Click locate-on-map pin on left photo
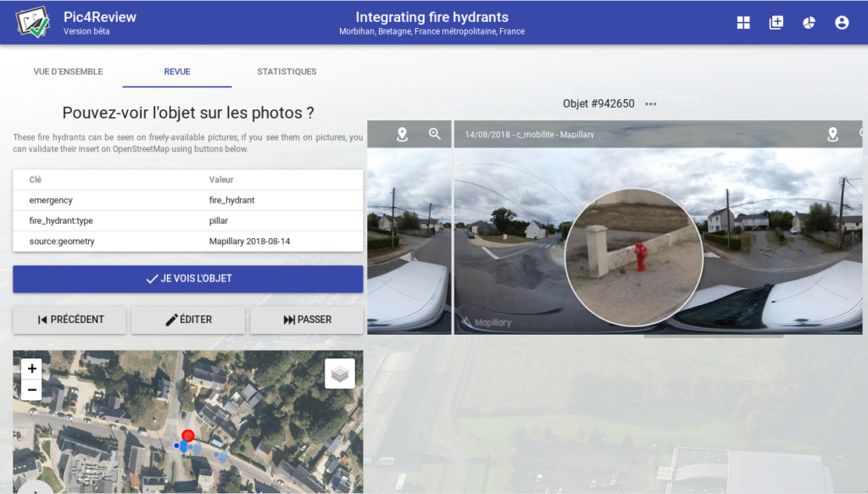Screen dimensions: 868x494 coord(402,134)
